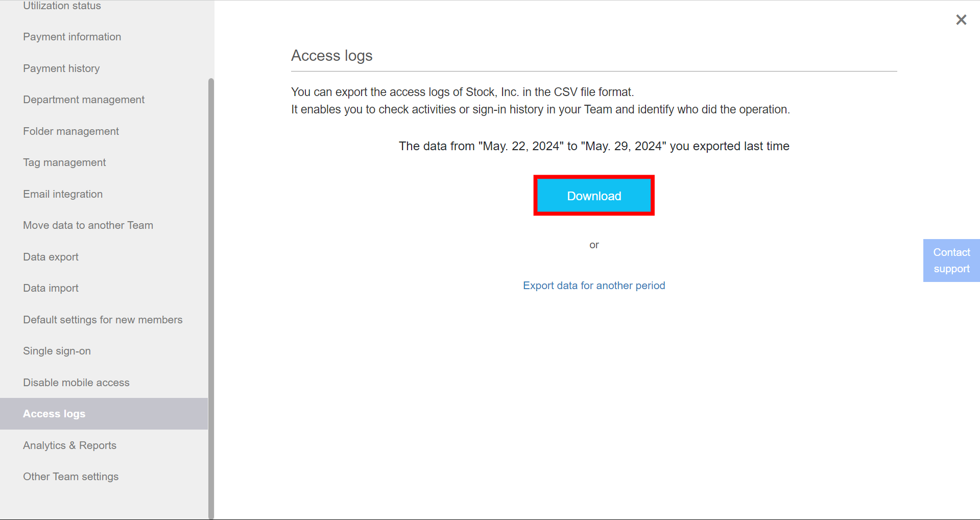The height and width of the screenshot is (520, 980).
Task: Open Single sign-on configuration
Action: click(x=57, y=350)
